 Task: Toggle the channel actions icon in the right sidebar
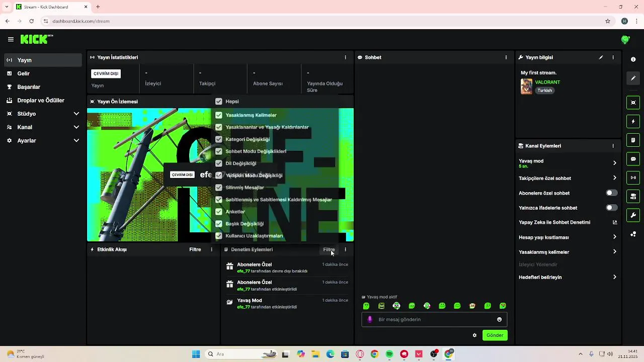pyautogui.click(x=633, y=196)
